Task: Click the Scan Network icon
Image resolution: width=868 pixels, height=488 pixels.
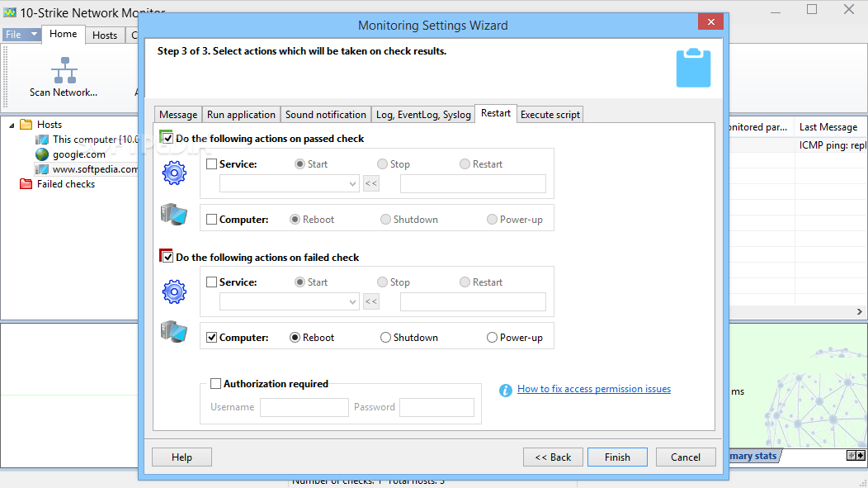Action: [x=64, y=70]
